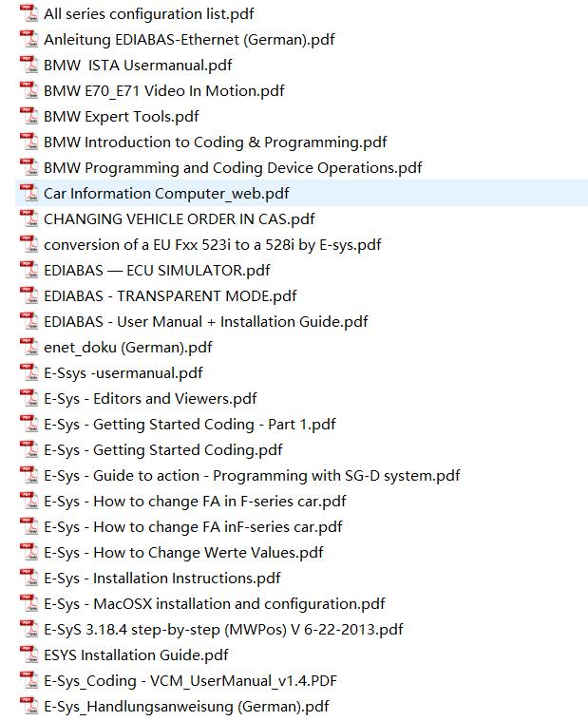
Task: Select name E-Sys - Getting Started Coding - Part 1.pdf
Action: click(190, 424)
